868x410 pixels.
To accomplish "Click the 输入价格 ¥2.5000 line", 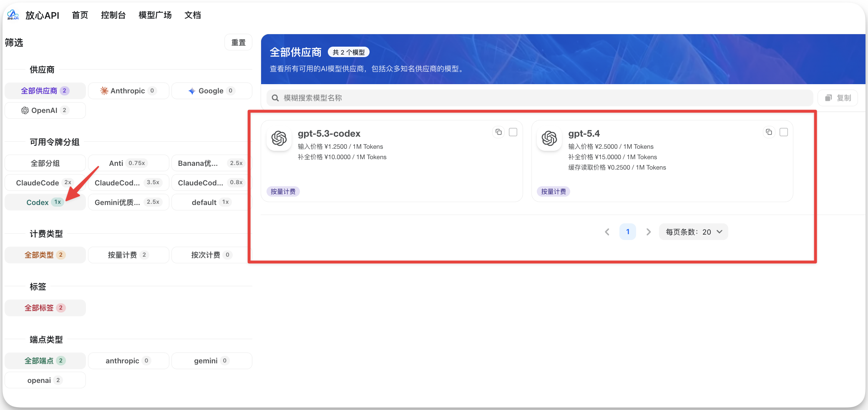I will 611,147.
